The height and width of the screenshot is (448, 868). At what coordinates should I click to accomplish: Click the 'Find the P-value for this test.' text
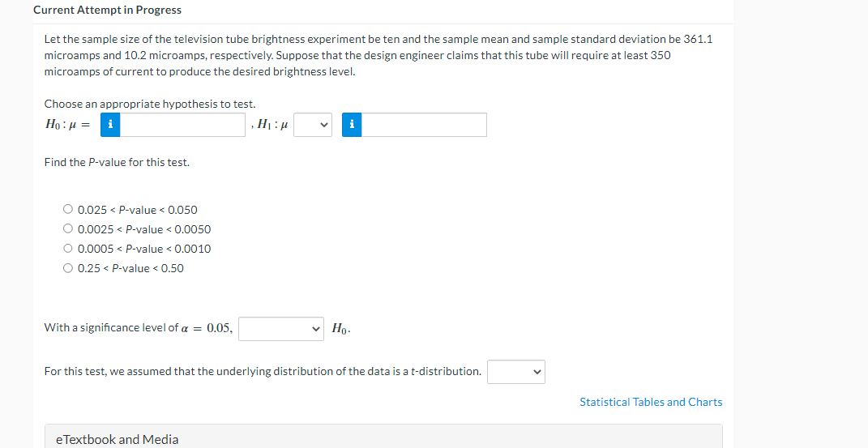click(117, 163)
